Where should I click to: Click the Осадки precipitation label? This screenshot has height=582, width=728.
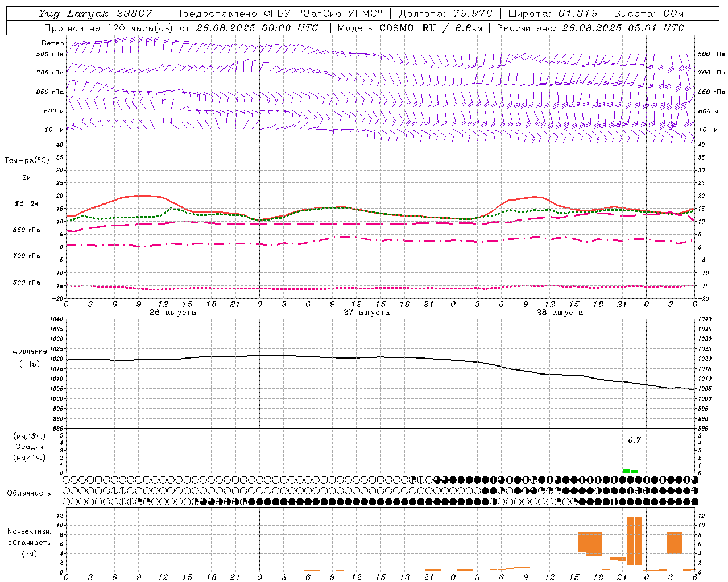coord(30,447)
